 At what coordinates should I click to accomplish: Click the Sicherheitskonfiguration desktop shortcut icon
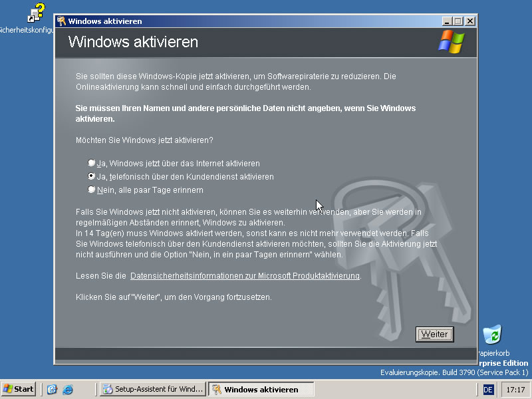36,13
